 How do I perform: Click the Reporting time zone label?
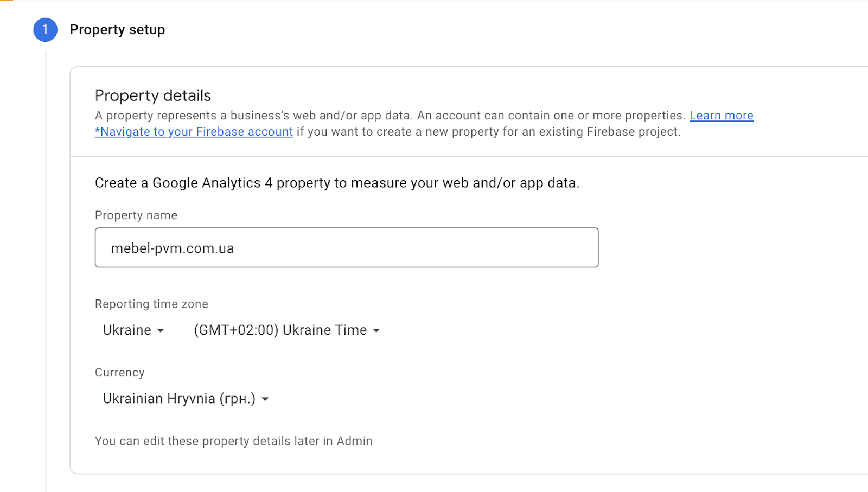151,304
